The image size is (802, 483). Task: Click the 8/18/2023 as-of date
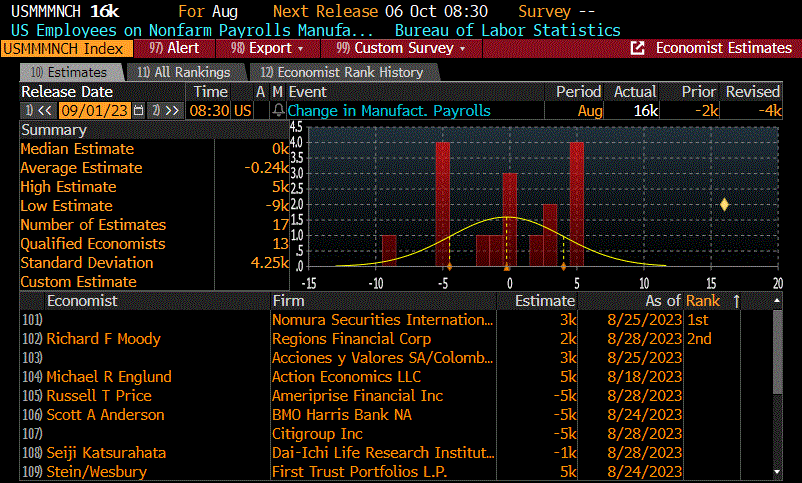click(x=644, y=377)
